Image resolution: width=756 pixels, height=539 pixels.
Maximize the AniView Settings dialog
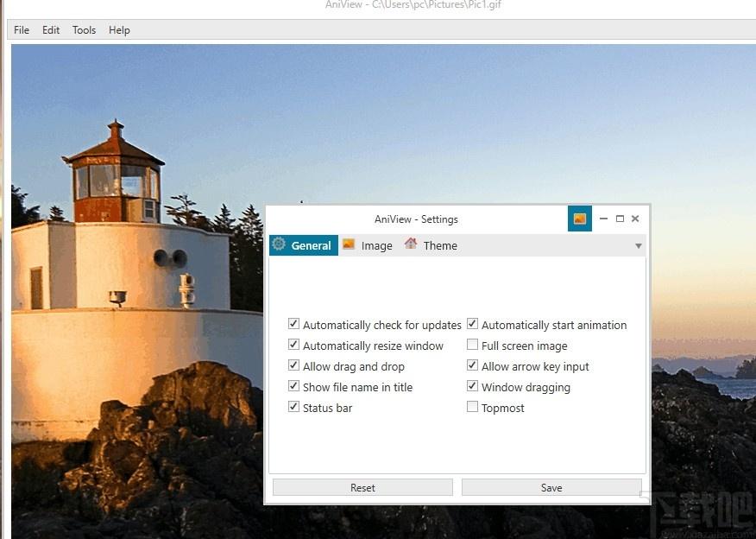click(x=620, y=219)
